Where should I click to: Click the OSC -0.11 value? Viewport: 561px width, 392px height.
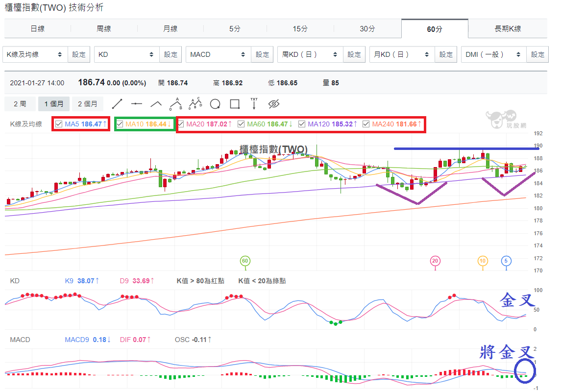[193, 340]
